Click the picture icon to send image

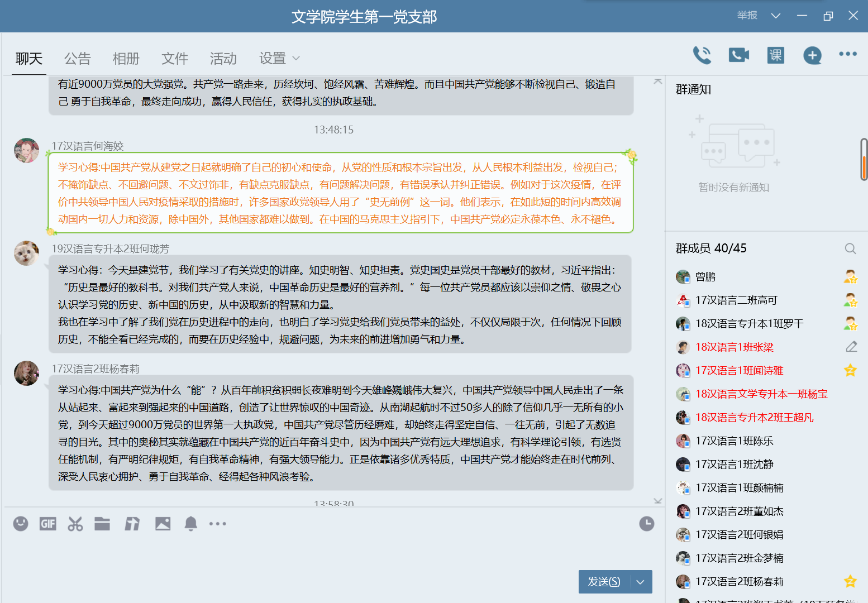[163, 524]
